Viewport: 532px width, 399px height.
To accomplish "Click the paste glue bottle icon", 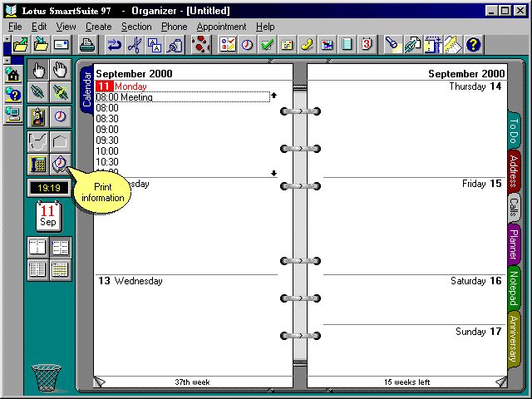I will pyautogui.click(x=175, y=45).
